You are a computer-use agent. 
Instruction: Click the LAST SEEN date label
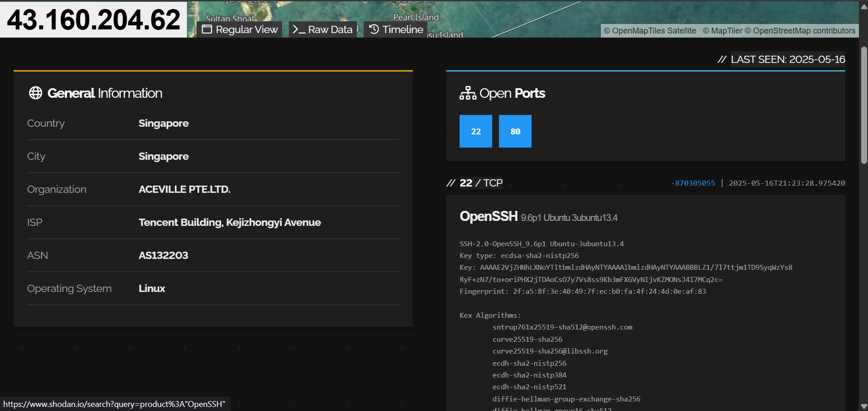(x=787, y=59)
